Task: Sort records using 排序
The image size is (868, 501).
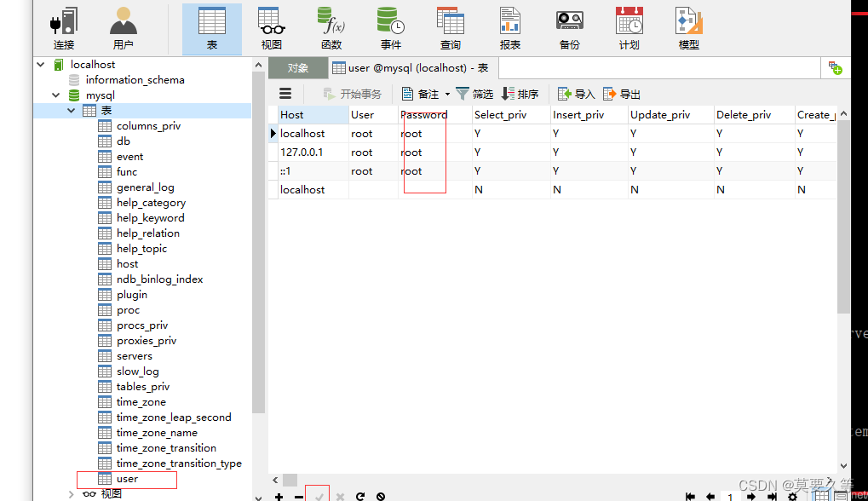Action: (x=520, y=93)
